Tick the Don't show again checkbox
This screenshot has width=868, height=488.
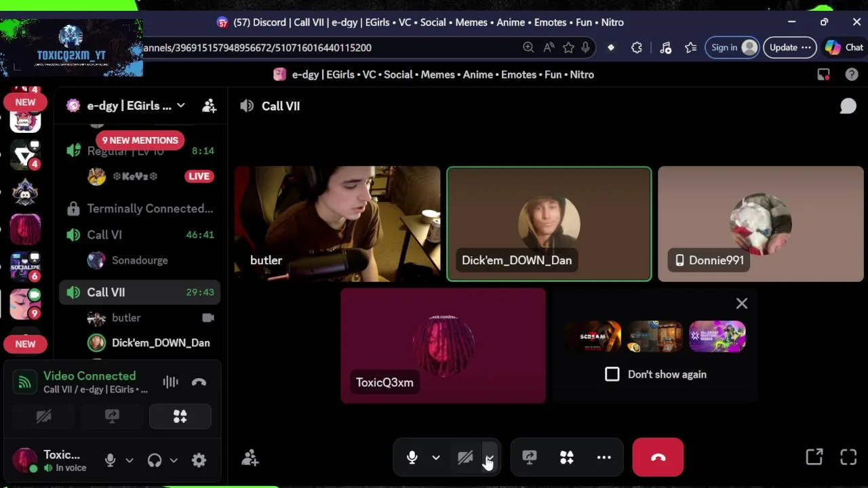612,374
